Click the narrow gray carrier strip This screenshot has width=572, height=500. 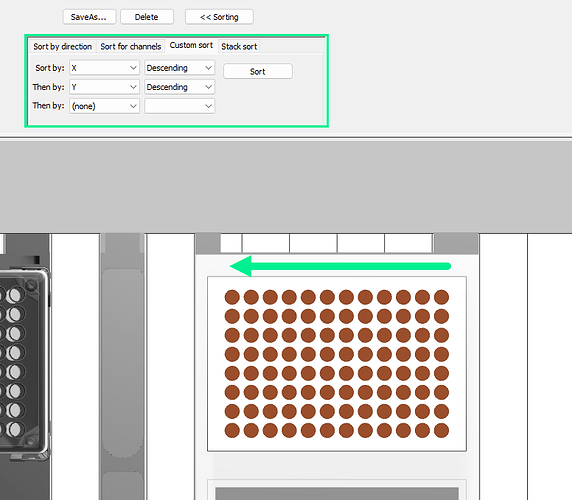point(123,366)
